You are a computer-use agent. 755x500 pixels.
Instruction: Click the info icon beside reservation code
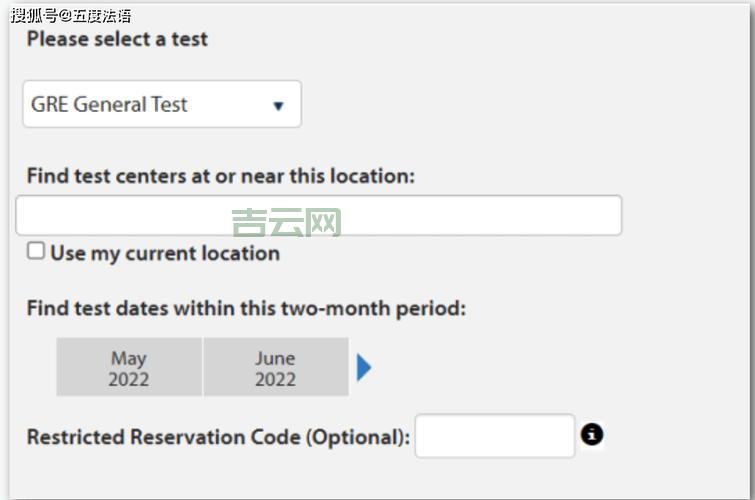pos(592,435)
